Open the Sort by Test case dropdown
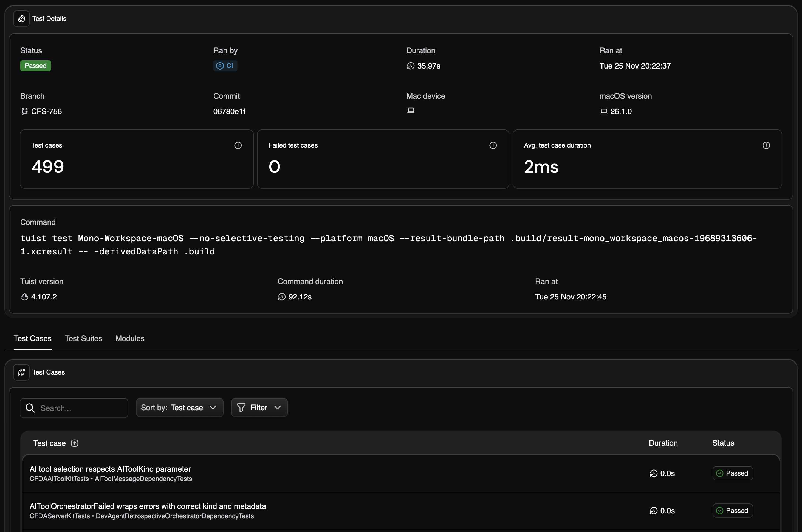This screenshot has width=802, height=532. pyautogui.click(x=179, y=408)
